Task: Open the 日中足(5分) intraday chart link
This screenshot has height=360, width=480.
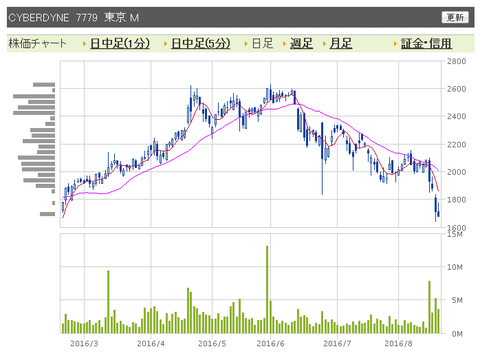Action: click(201, 43)
